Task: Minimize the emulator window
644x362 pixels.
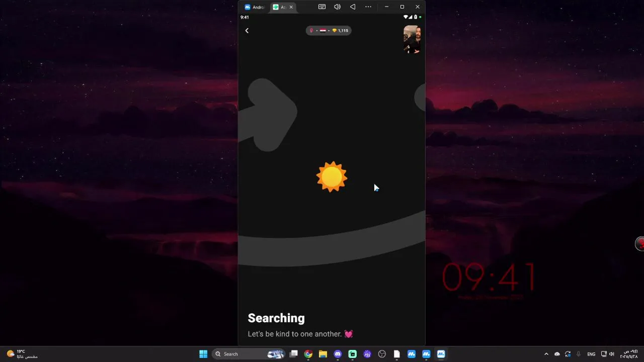Action: pos(386,7)
